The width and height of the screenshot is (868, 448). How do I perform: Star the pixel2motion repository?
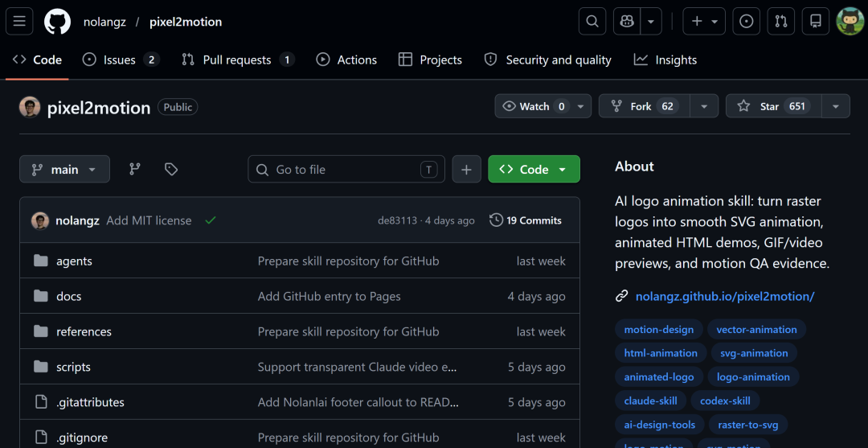773,106
